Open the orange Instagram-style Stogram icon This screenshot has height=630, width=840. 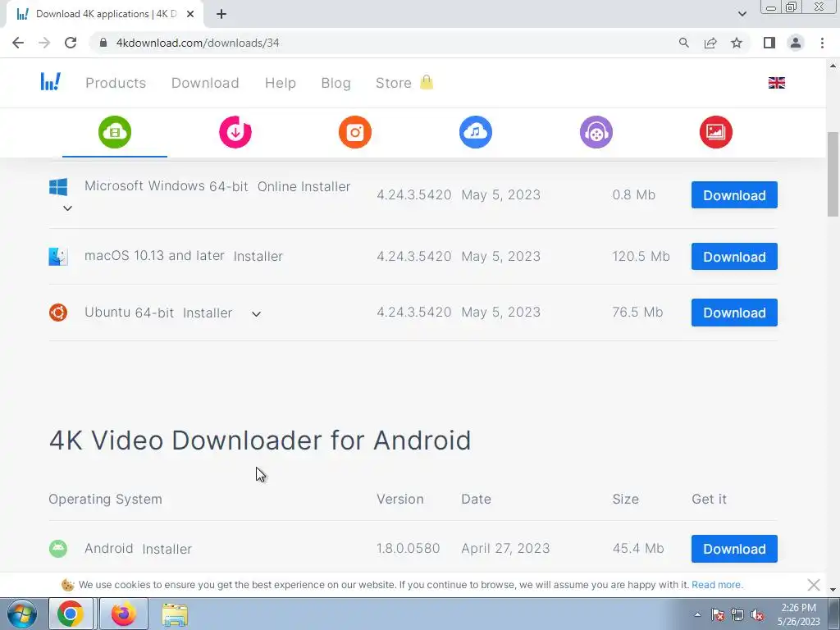click(x=355, y=132)
